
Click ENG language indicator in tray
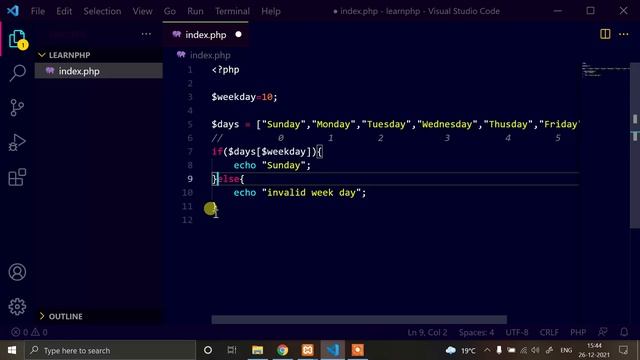click(566, 350)
